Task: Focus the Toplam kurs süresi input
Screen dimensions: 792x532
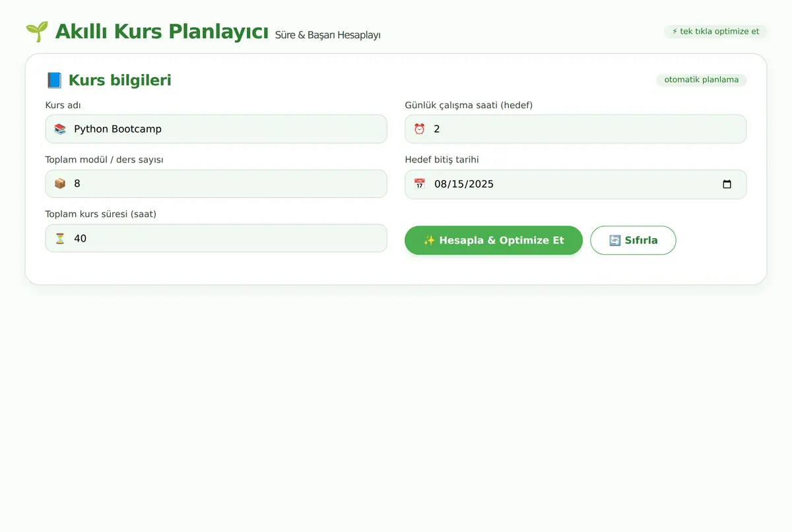Action: click(x=216, y=238)
